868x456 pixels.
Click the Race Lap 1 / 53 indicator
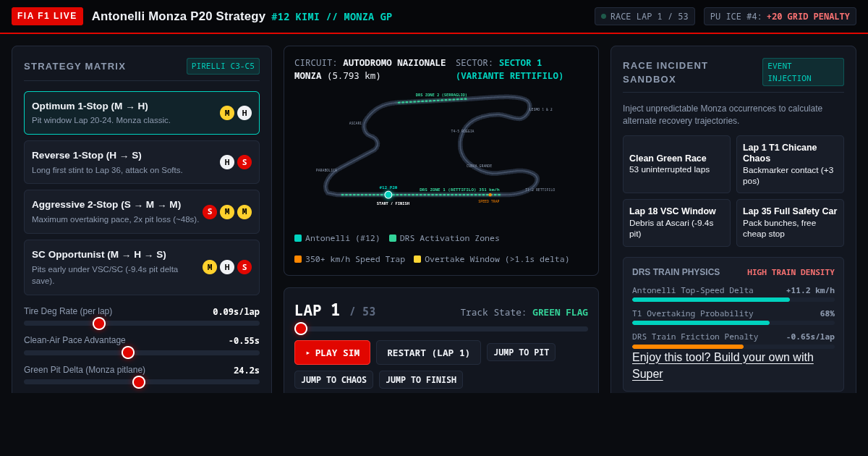point(644,17)
